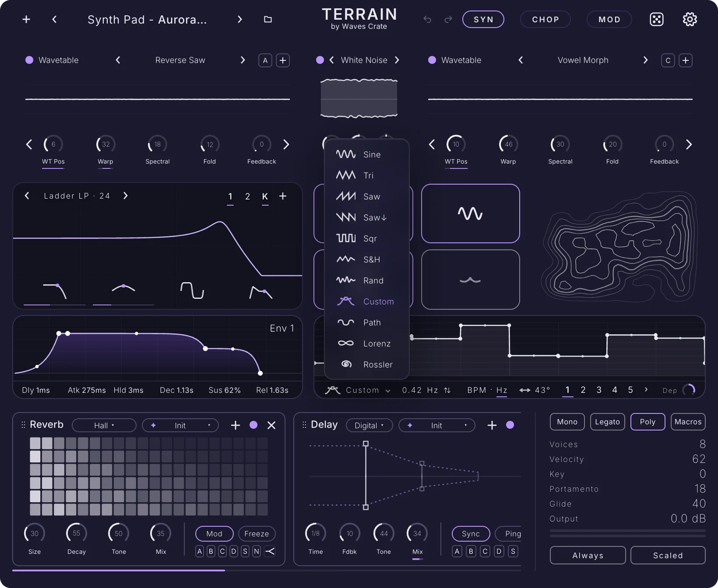Viewport: 718px width, 588px height.
Task: Switch to the CHOP tab
Action: point(546,19)
